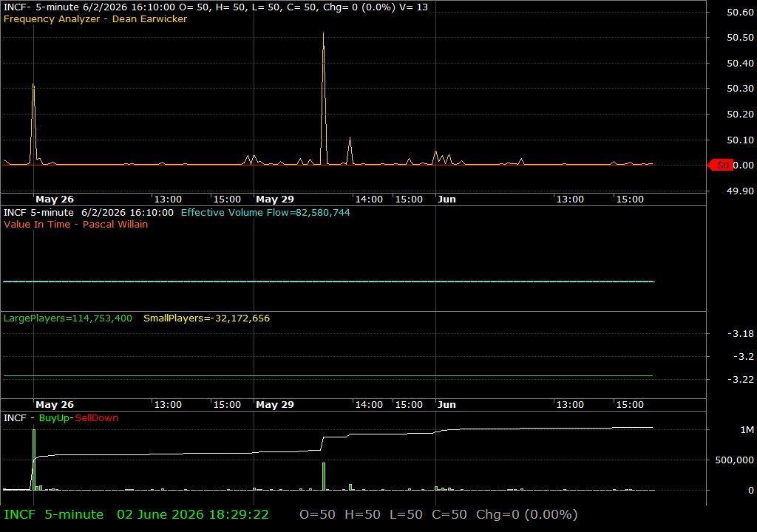
Task: Click the LargePlayers=114,753,400 label
Action: 67,318
